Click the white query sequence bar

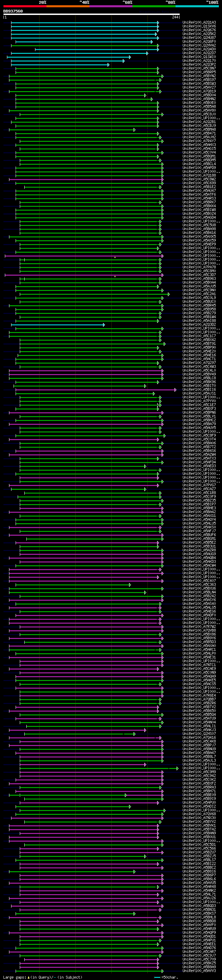[92, 14]
